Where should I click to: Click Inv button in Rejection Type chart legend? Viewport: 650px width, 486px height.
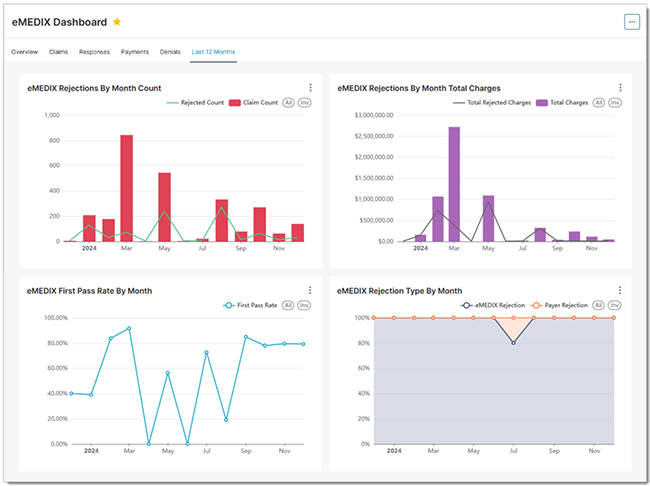pos(614,305)
